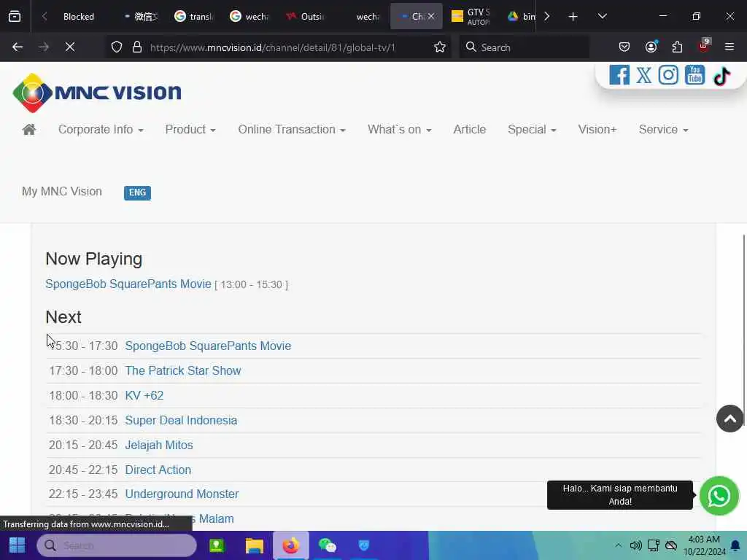Bookmark this page with the star icon
747x560 pixels.
pos(440,47)
